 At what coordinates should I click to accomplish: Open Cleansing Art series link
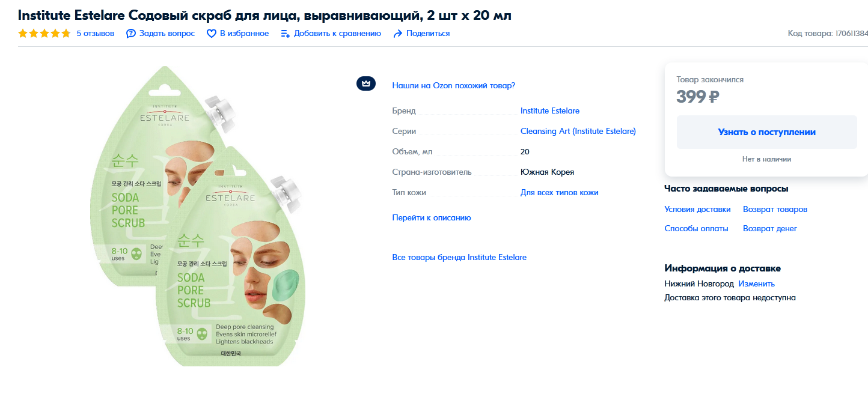578,131
